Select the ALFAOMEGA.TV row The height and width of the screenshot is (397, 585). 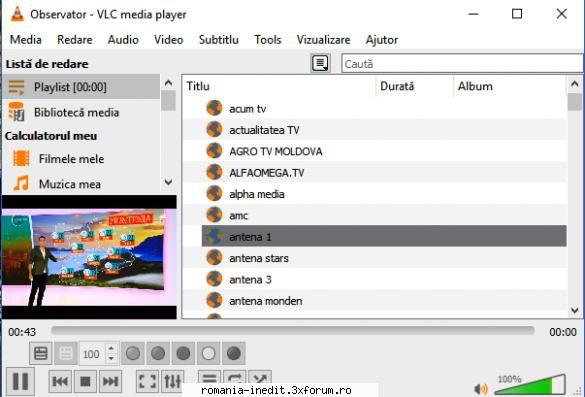(x=375, y=172)
